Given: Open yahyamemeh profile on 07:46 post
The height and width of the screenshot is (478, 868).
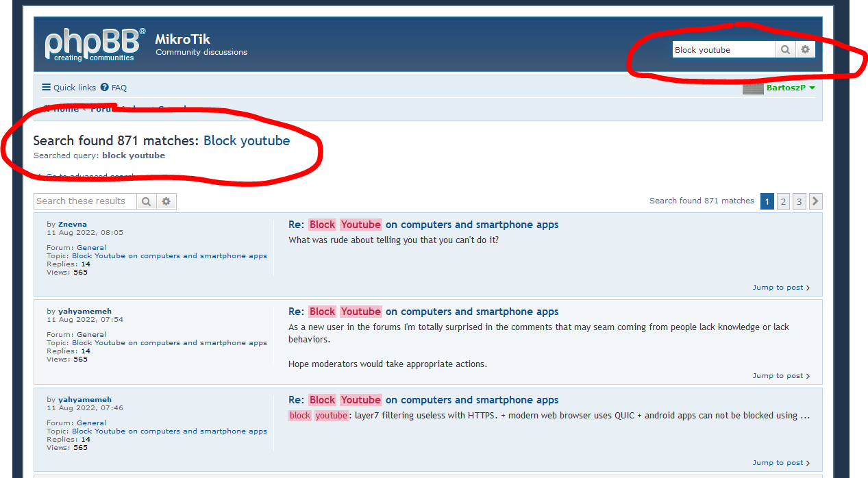Looking at the screenshot, I should point(85,399).
